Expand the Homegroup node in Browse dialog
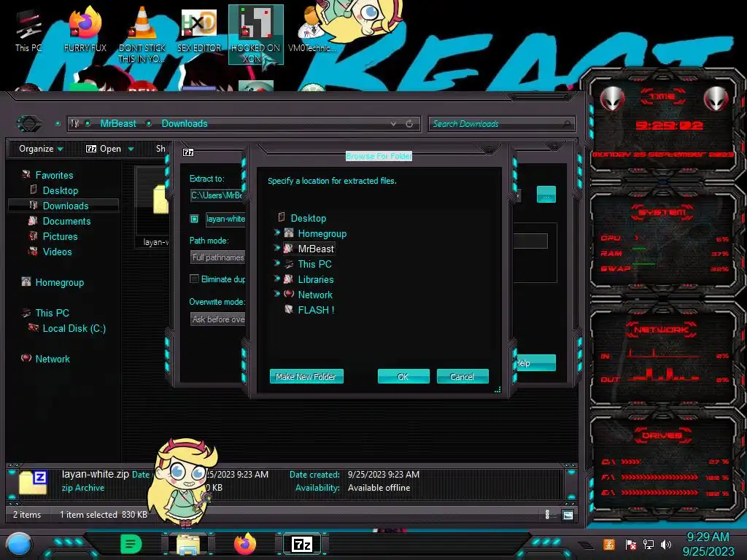This screenshot has height=560, width=747. 276,233
